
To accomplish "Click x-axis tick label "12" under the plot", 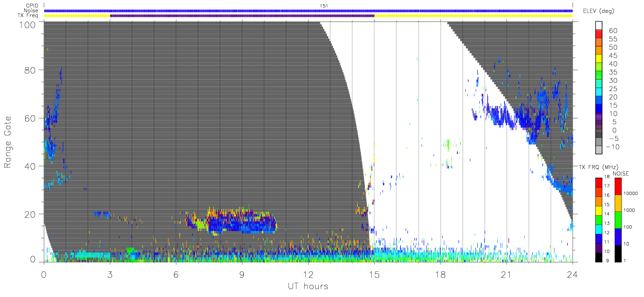I will tap(308, 274).
